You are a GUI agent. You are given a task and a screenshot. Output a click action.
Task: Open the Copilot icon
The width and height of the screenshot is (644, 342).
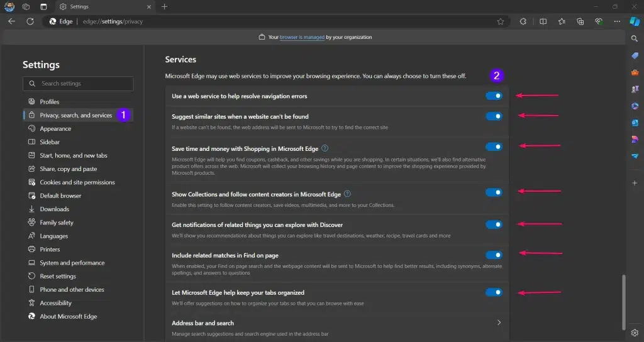point(635,21)
